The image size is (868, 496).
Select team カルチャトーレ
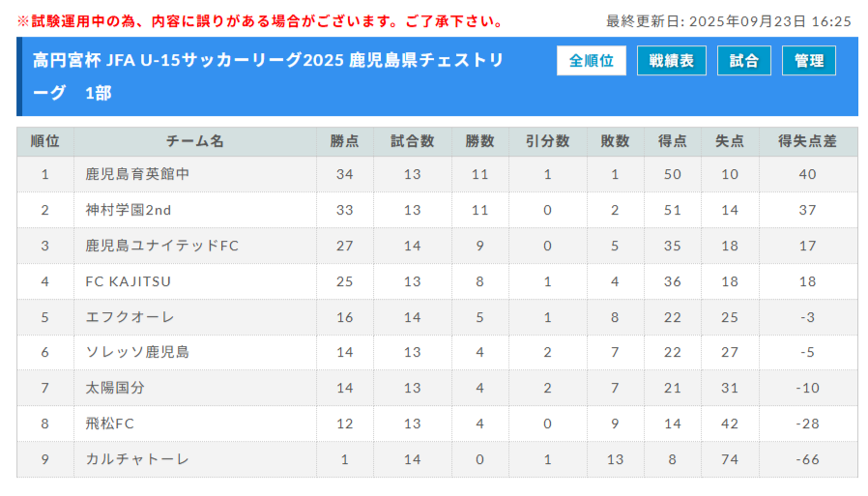137,459
